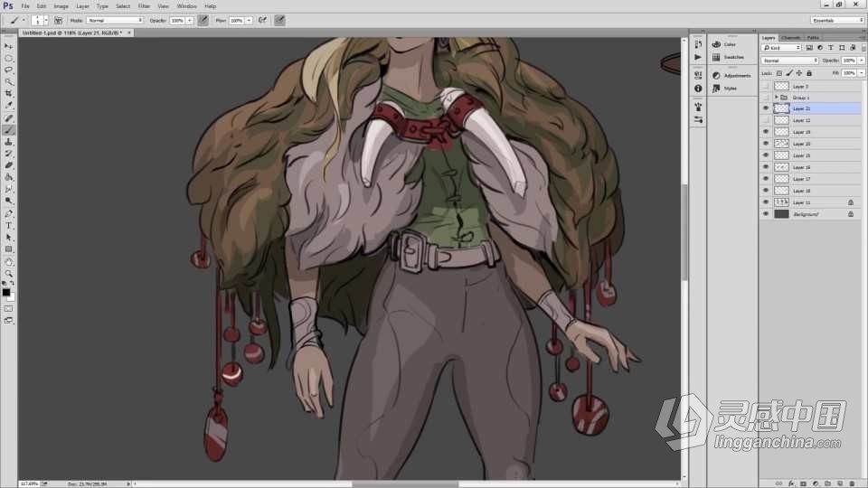Toggle lock all for layer
The image size is (868, 488).
808,73
